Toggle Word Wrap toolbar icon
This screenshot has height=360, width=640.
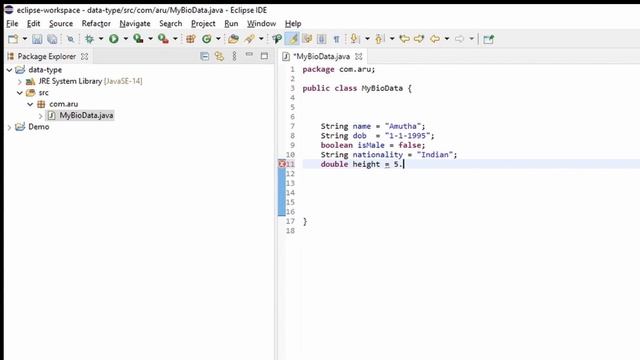pos(307,39)
